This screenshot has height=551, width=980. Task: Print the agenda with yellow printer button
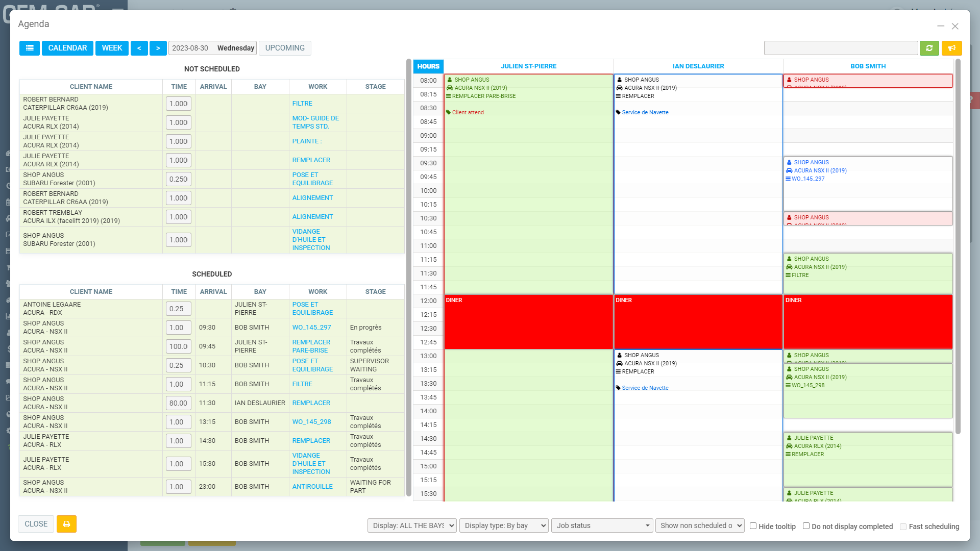click(x=66, y=524)
